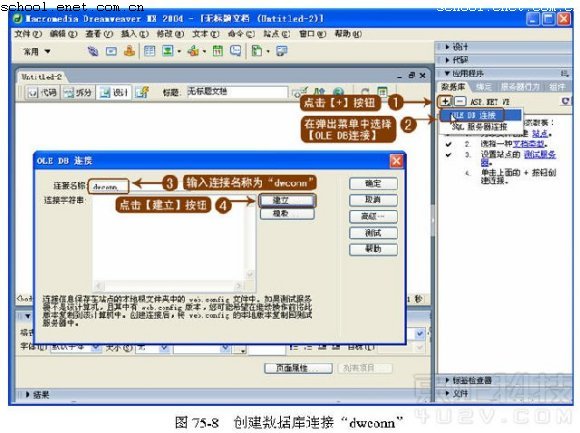Click the Refresh Design View icon in the document toolbar
Image resolution: width=580 pixels, height=433 pixels.
tap(365, 92)
